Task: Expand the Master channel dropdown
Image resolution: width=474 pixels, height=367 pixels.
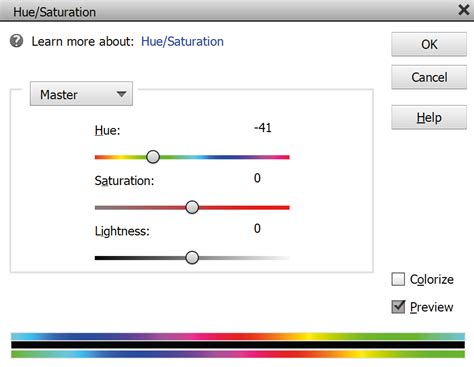Action: tap(81, 94)
